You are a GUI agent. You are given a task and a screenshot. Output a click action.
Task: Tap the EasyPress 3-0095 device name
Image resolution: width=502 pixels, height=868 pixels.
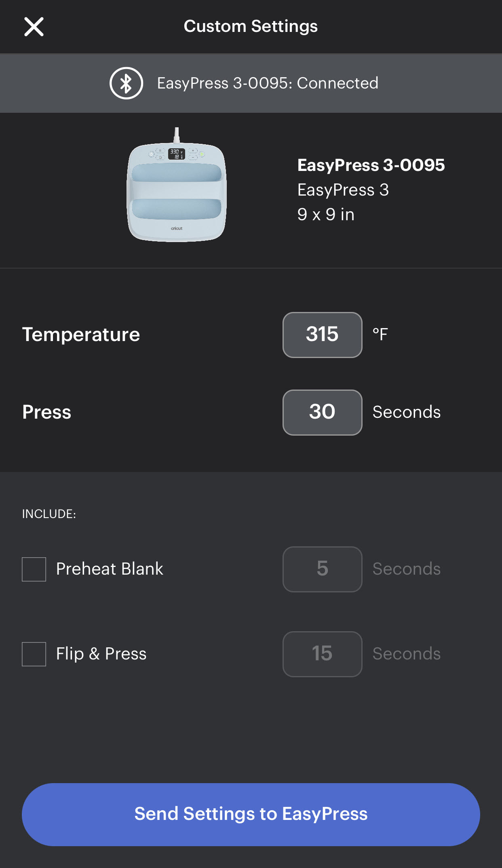coord(371,165)
